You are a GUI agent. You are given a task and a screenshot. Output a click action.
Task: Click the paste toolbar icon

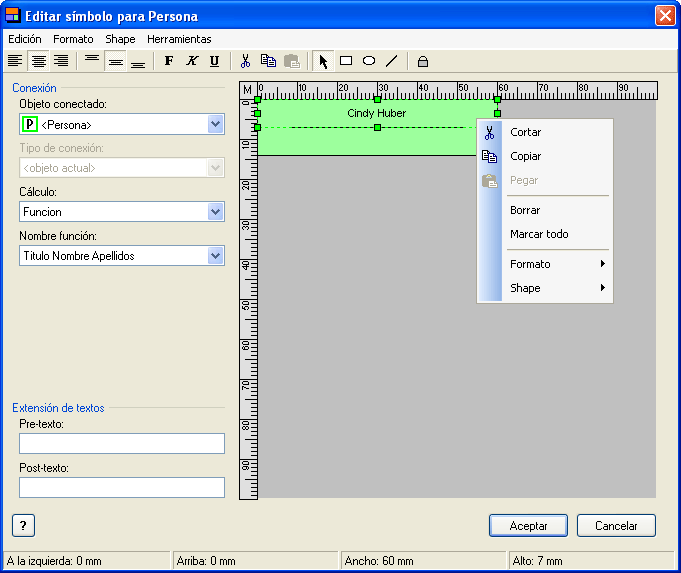coord(291,61)
